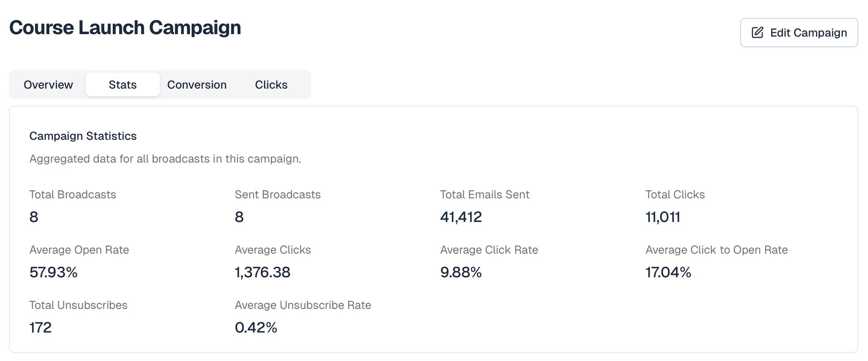The image size is (868, 361).
Task: Click the Average Unsubscribe Rate label
Action: [303, 305]
